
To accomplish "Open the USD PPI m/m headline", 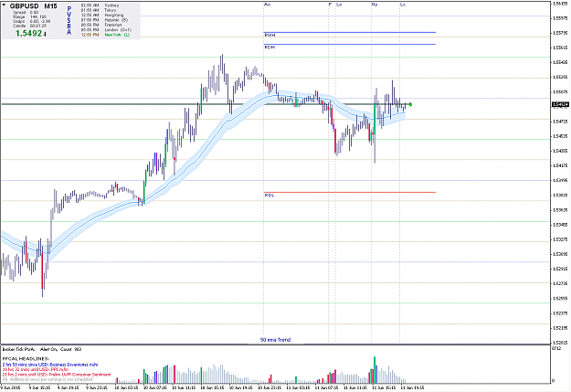I will tap(35, 369).
